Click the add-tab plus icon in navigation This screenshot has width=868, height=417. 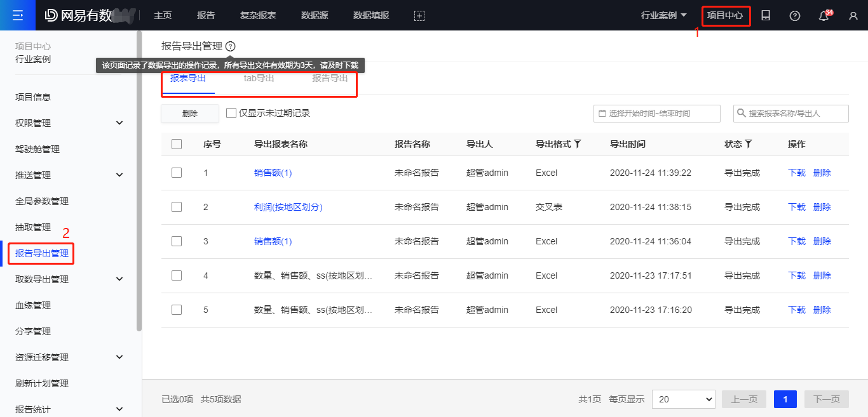pos(419,16)
